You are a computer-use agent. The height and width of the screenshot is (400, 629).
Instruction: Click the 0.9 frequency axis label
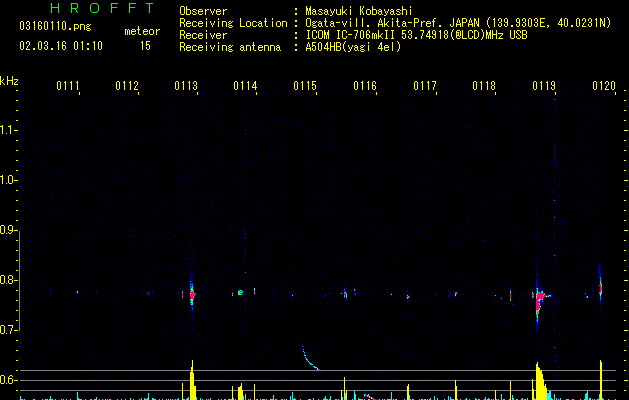[8, 230]
